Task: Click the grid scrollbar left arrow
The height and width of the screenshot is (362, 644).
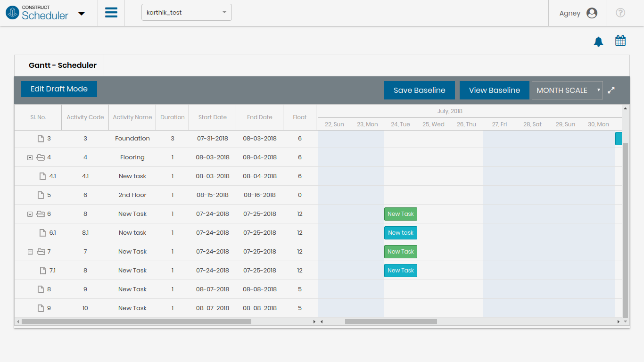Action: click(18, 322)
